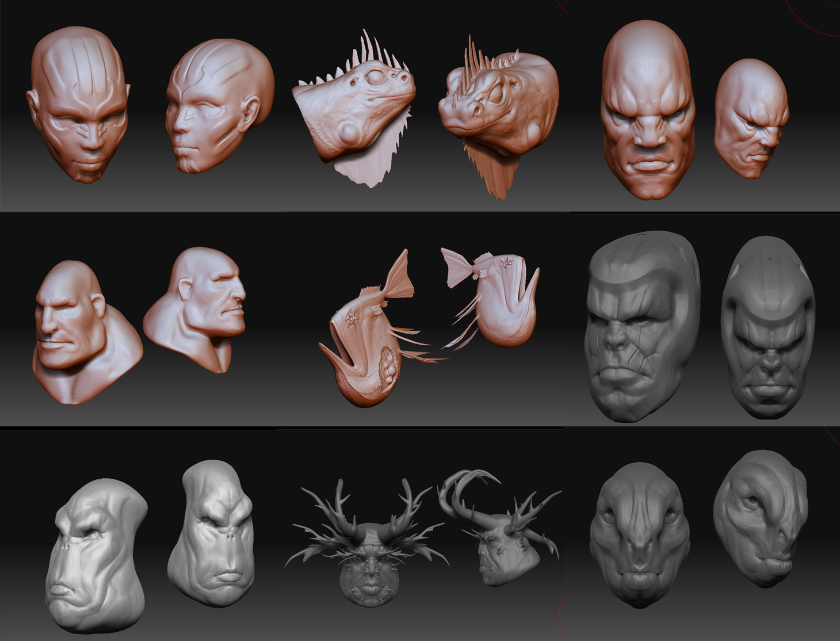
Task: Pick the dark gray creature head three-quarter view
Action: tap(762, 519)
